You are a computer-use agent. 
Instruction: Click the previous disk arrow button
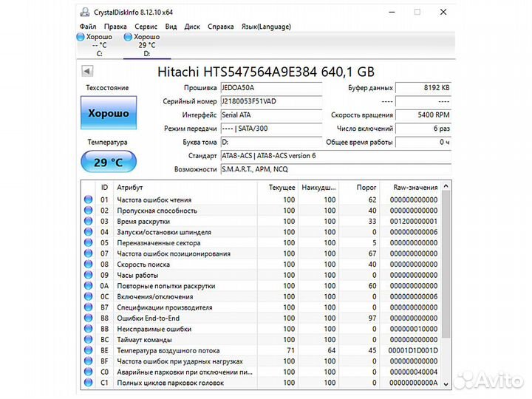[x=87, y=71]
